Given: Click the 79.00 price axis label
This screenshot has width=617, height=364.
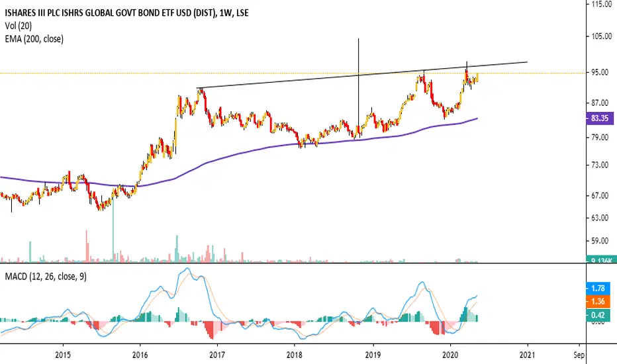Looking at the screenshot, I should (600, 138).
